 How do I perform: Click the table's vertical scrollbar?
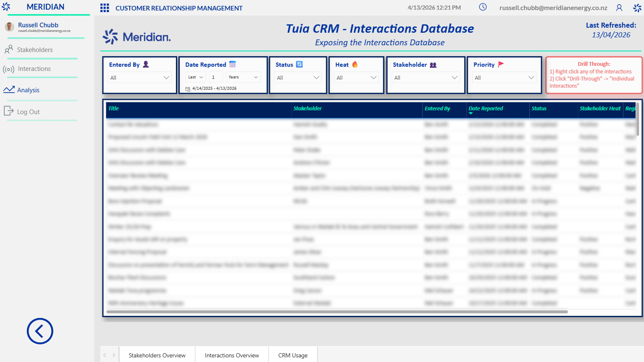[x=638, y=119]
